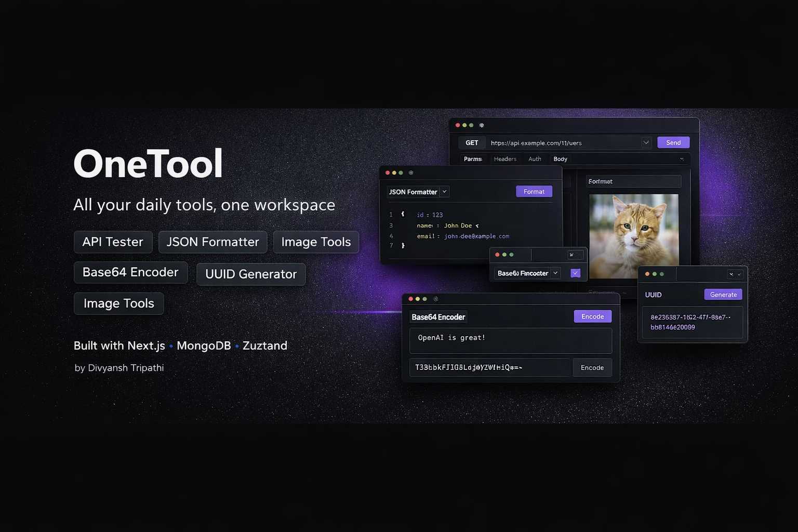This screenshot has height=532, width=798.
Task: Click the Generate button in UUID window
Action: (723, 295)
